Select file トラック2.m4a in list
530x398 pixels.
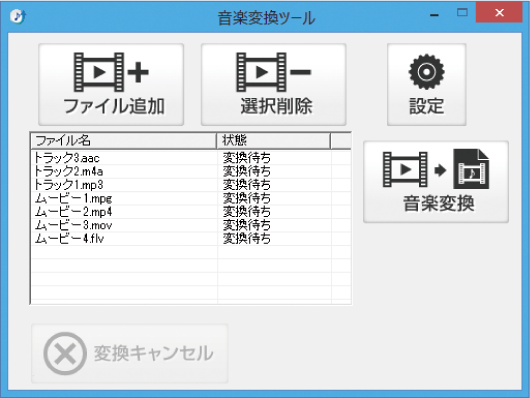(x=68, y=171)
